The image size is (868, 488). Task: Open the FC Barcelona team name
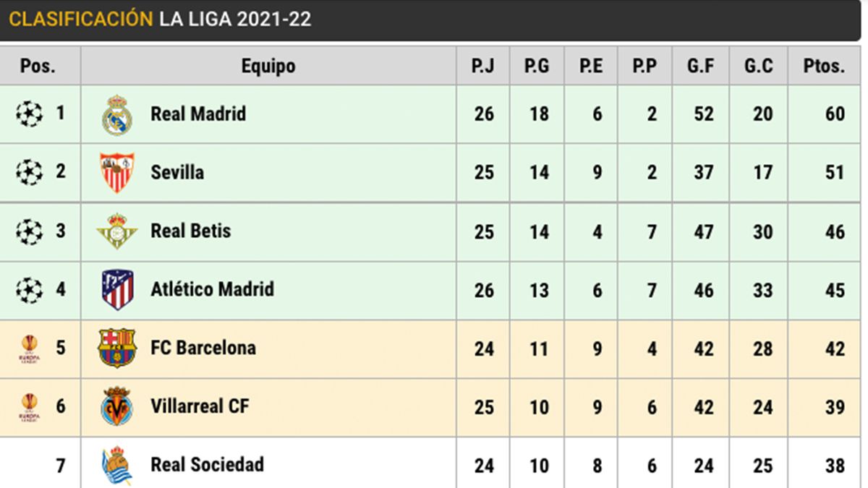pyautogui.click(x=203, y=348)
